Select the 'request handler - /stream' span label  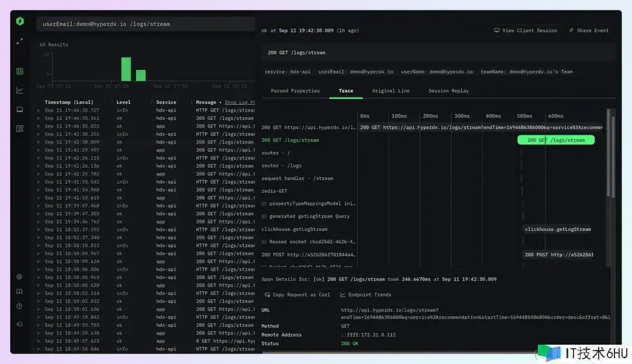click(x=297, y=178)
